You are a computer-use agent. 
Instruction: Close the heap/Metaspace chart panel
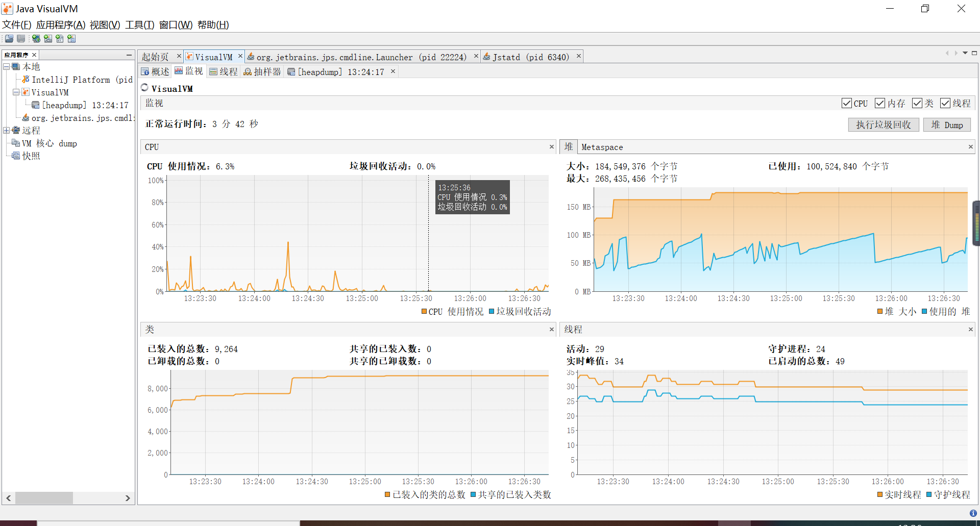pyautogui.click(x=971, y=147)
